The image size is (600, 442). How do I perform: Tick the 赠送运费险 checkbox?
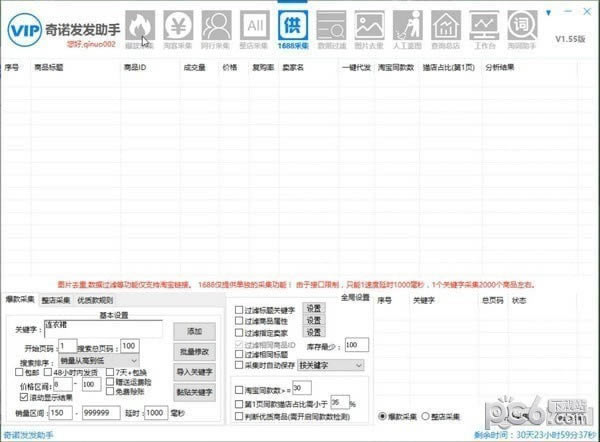[110, 382]
